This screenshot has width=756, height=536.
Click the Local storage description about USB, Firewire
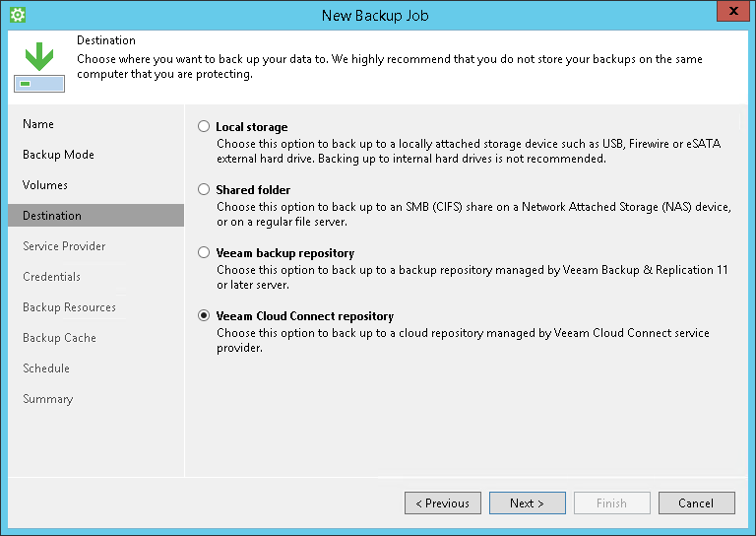point(469,151)
